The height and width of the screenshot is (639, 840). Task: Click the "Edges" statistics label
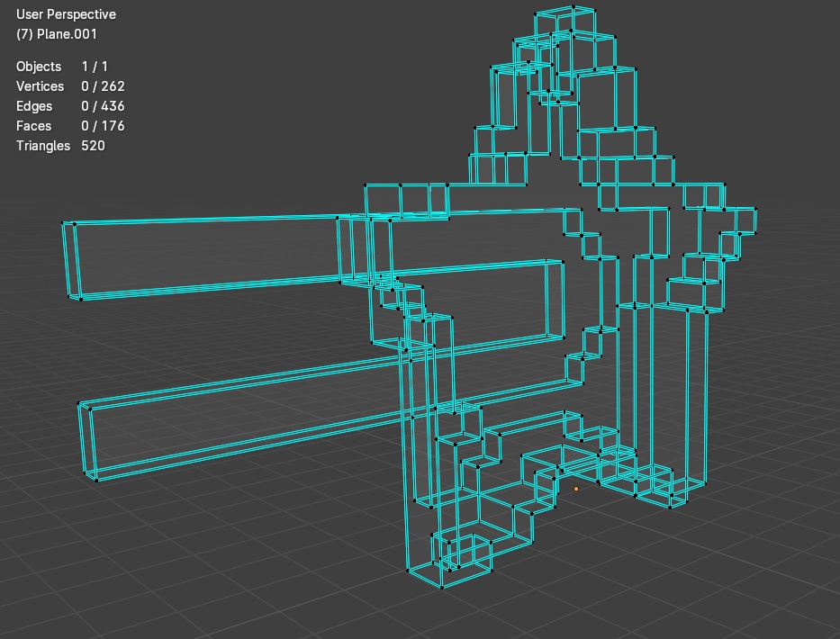34,106
